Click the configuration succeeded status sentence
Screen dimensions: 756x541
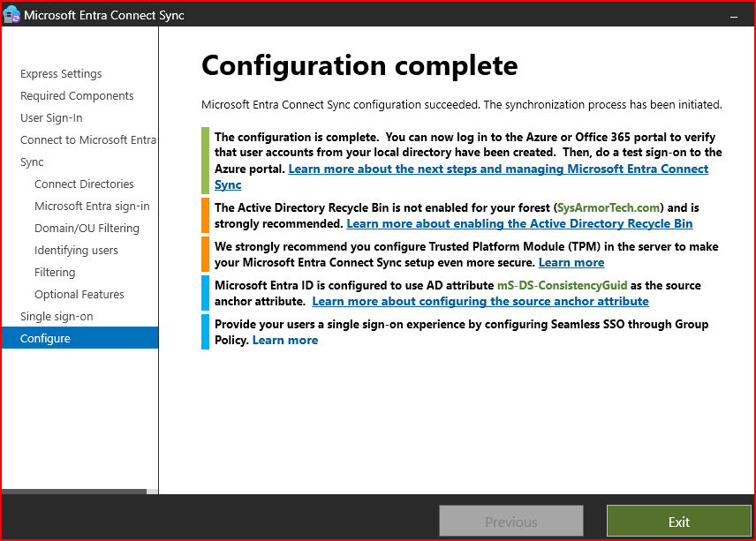point(461,104)
